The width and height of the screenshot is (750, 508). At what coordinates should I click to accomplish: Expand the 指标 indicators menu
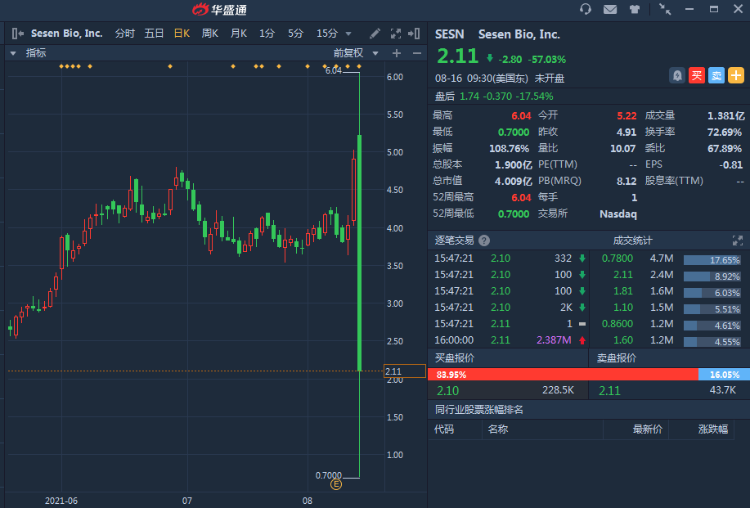(13, 53)
